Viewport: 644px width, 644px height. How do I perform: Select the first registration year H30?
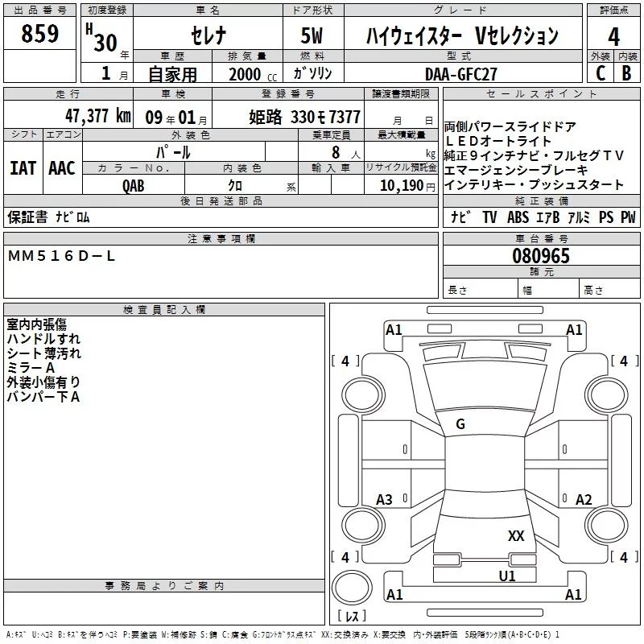(101, 38)
